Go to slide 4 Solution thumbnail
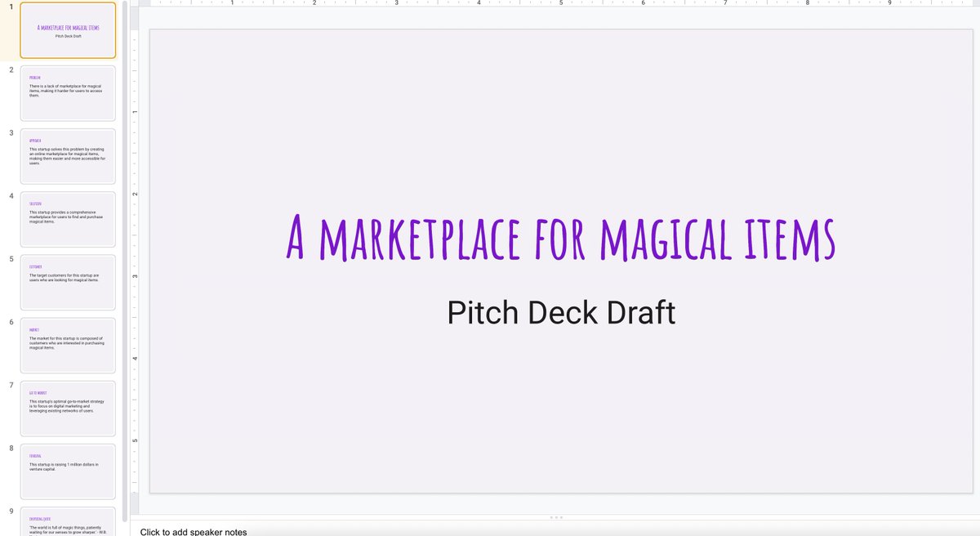Viewport: 980px width, 536px height. click(68, 219)
